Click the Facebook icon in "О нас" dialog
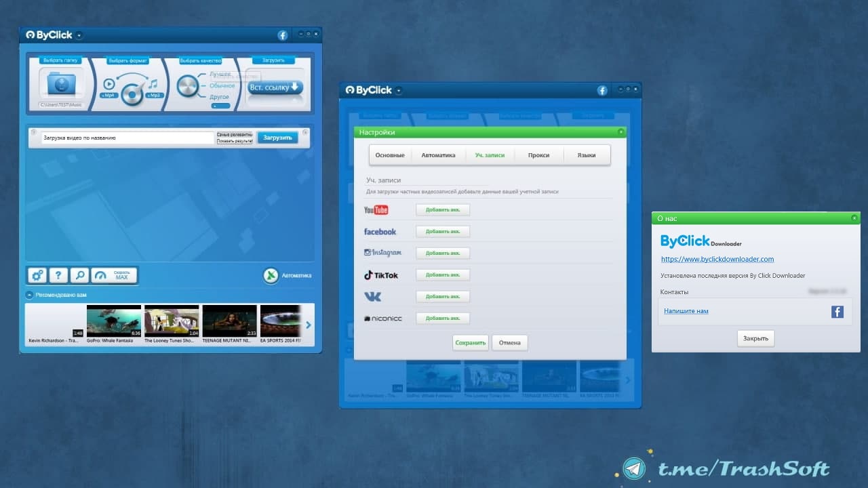This screenshot has width=868, height=488. pos(837,312)
